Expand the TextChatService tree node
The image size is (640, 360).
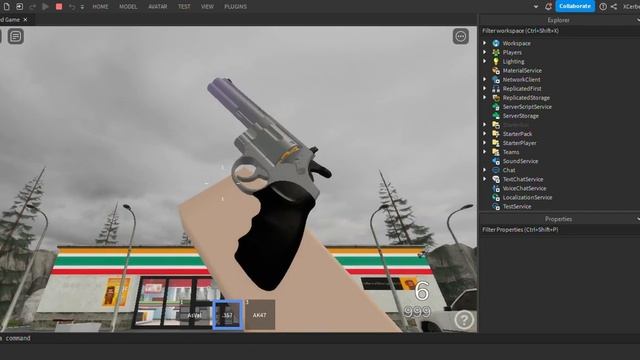[x=484, y=179]
